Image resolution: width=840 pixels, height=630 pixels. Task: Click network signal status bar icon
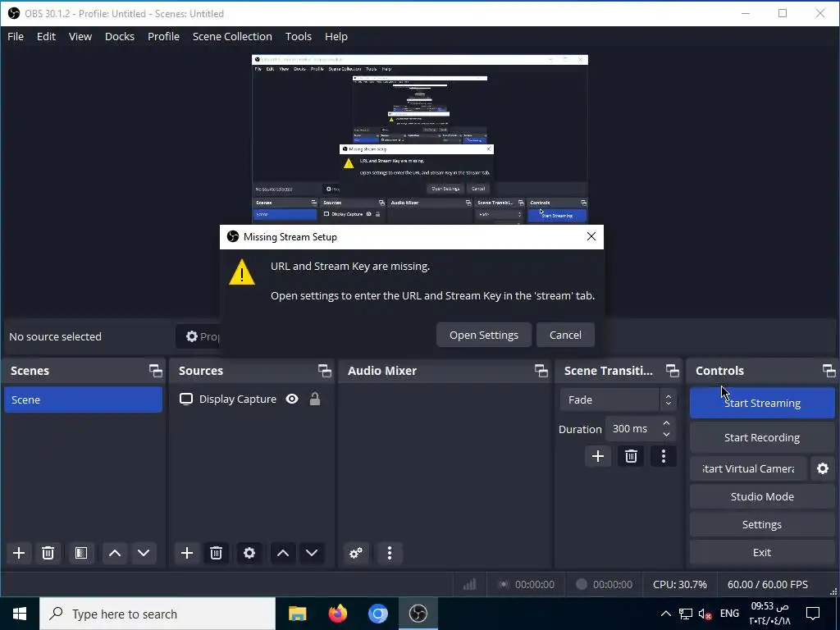(x=469, y=584)
